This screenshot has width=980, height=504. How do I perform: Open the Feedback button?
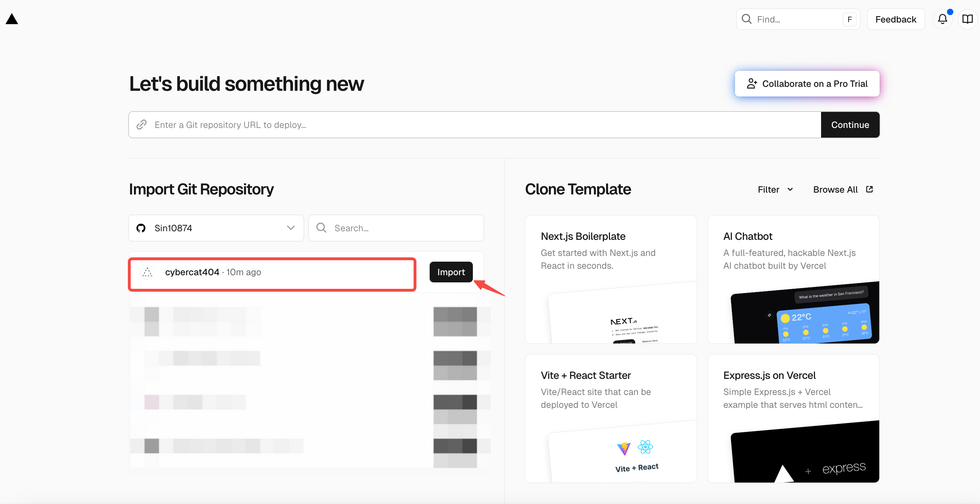click(896, 19)
